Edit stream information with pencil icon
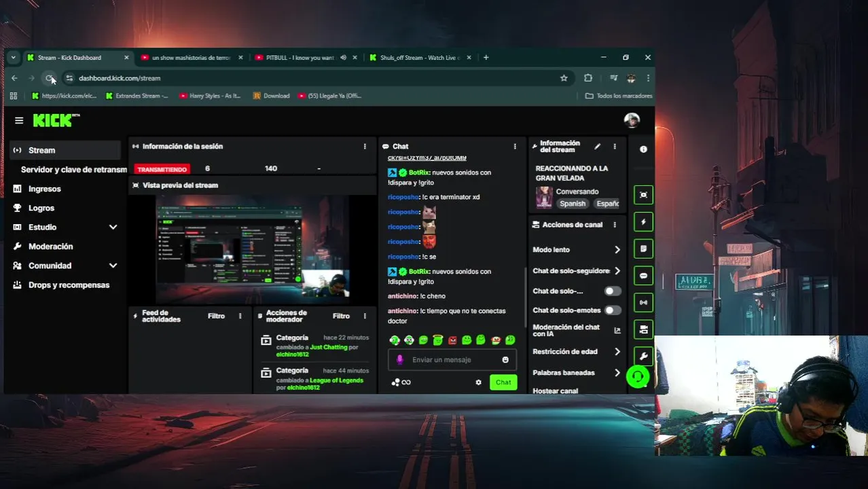Image resolution: width=868 pixels, height=489 pixels. point(597,146)
